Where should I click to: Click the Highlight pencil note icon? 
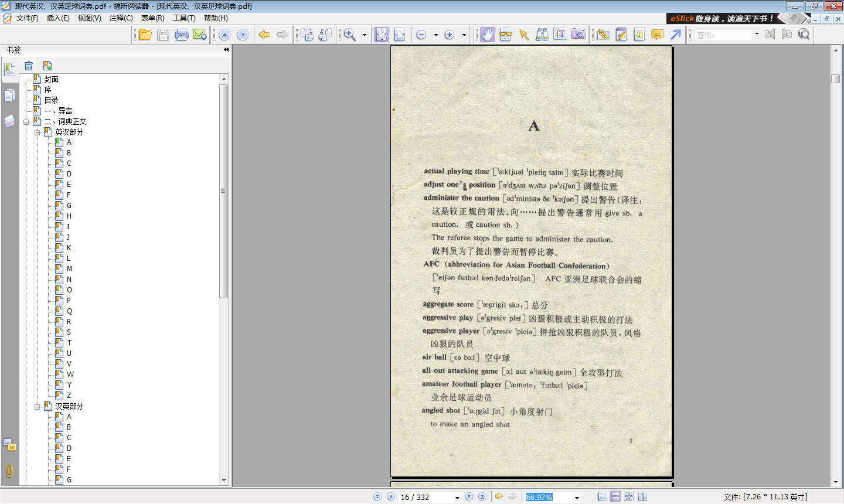621,35
